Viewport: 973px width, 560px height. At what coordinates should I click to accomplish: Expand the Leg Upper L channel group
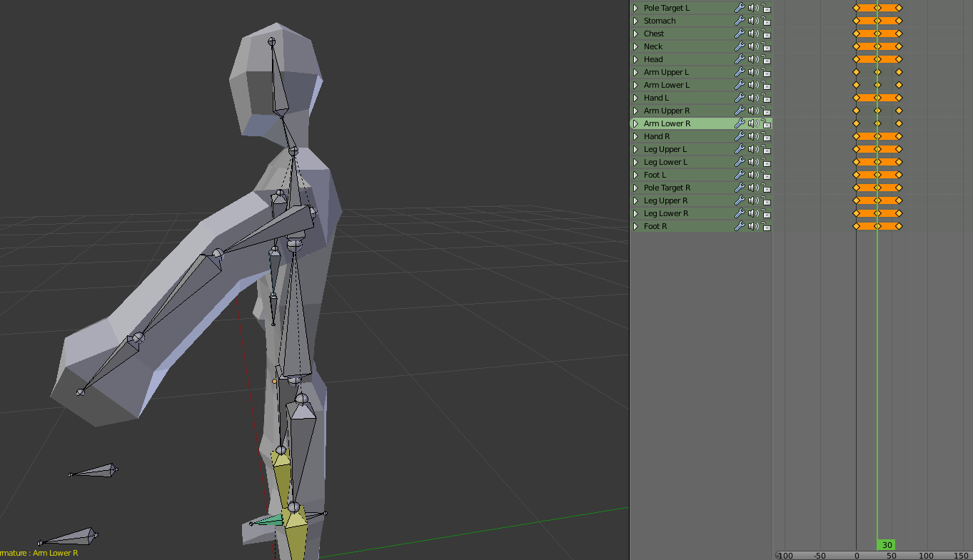635,149
